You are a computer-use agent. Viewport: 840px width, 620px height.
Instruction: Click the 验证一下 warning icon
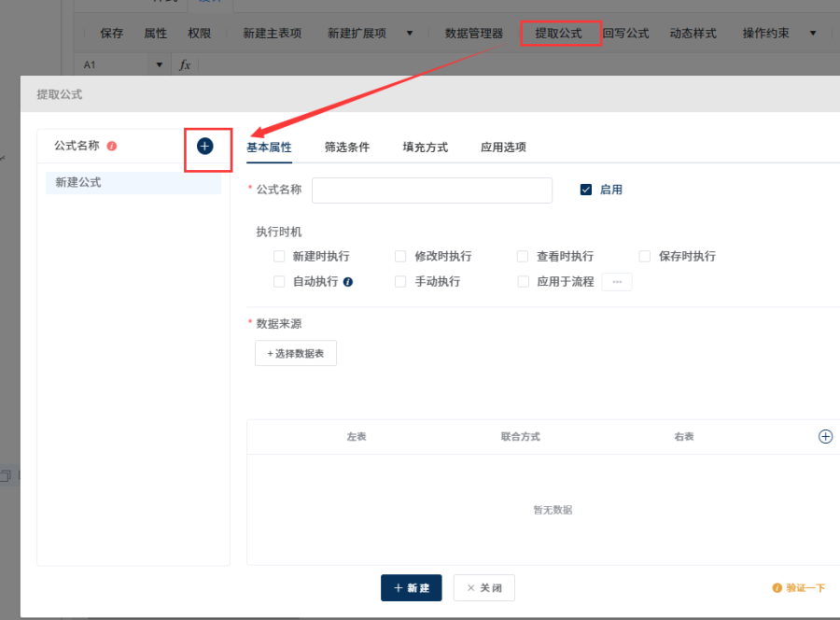(777, 588)
